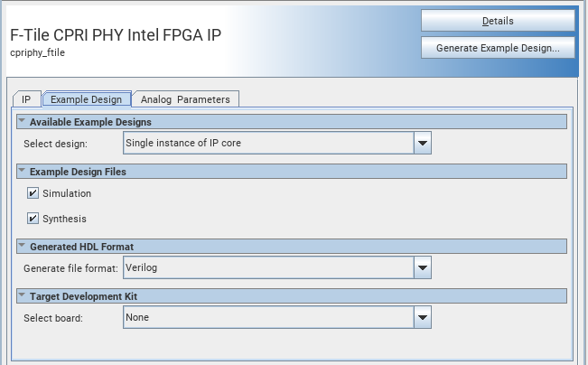
Task: Switch to the IP tab
Action: click(x=26, y=99)
